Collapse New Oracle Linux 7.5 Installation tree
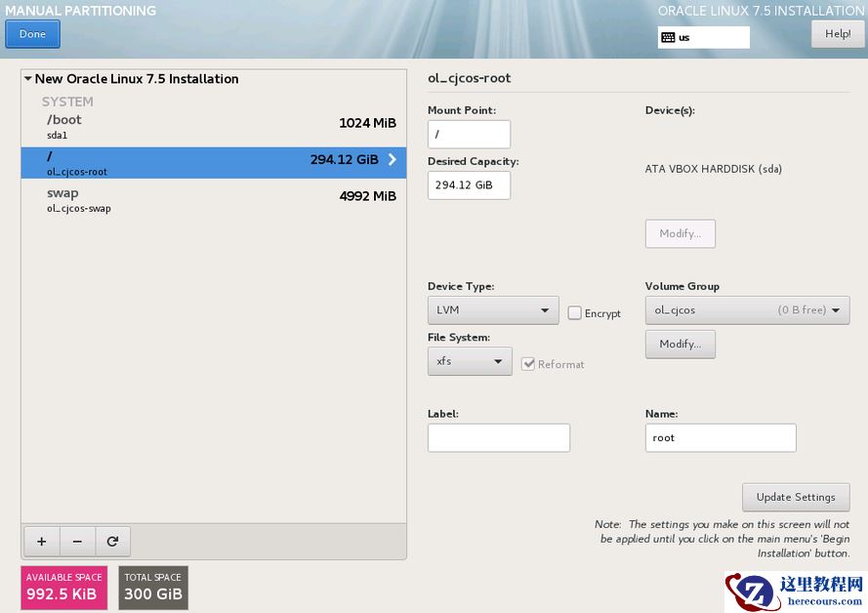 tap(28, 78)
